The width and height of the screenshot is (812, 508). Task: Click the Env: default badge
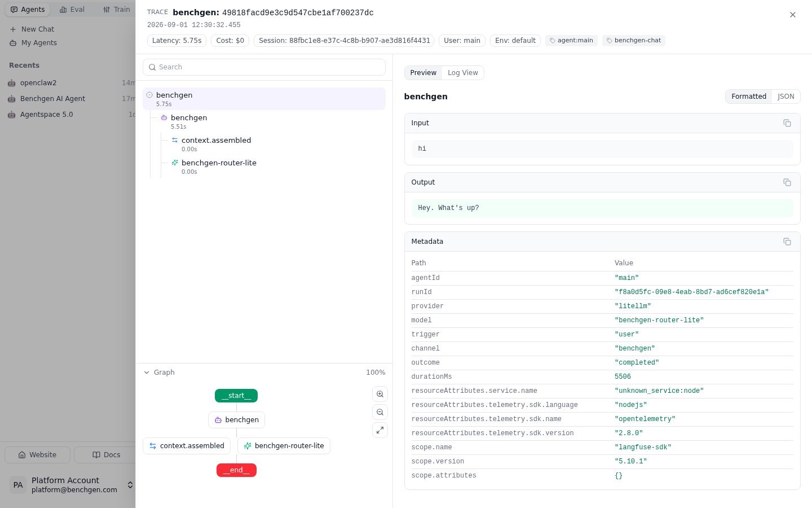coord(515,41)
